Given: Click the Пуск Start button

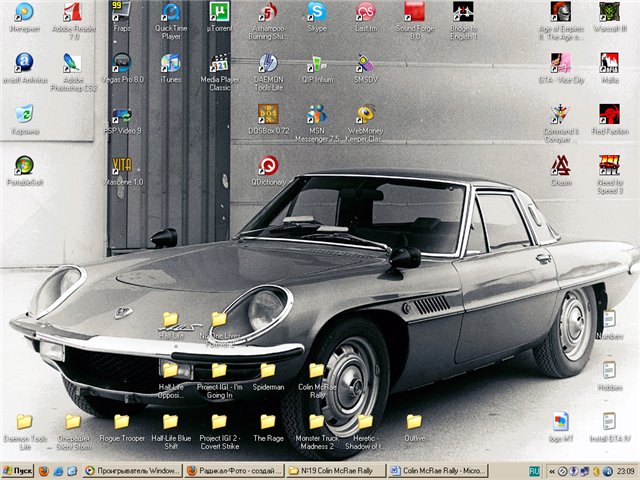Looking at the screenshot, I should [19, 470].
